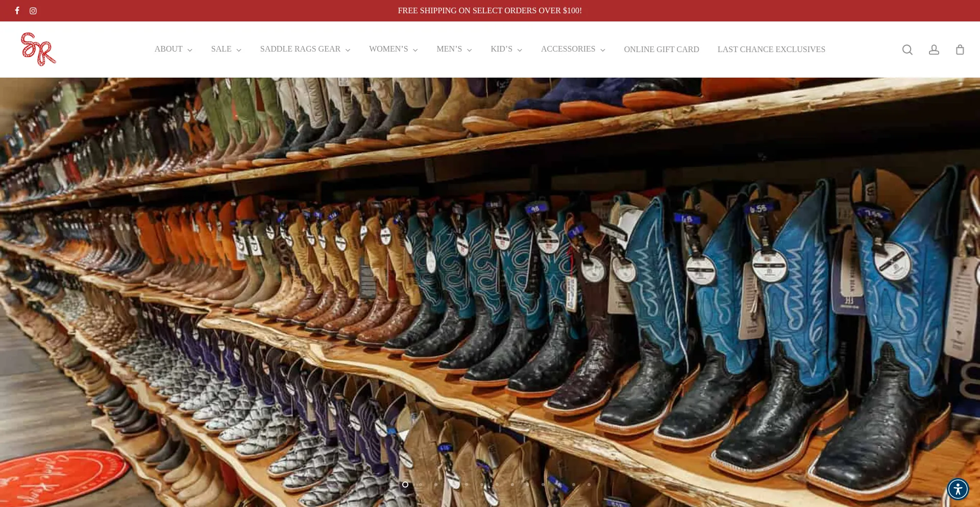Select the active first slide dot
Image resolution: width=980 pixels, height=507 pixels.
405,485
